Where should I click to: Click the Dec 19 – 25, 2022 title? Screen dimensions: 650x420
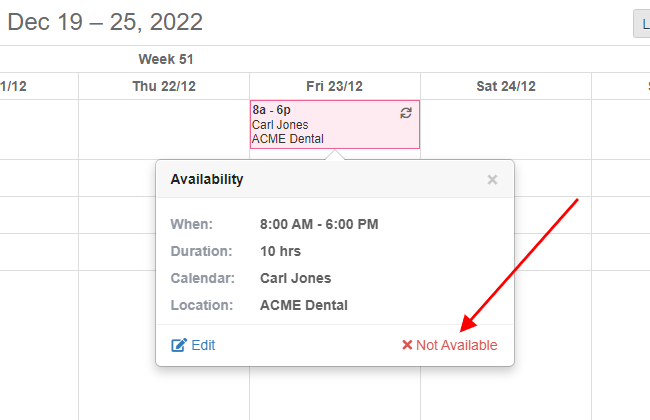point(105,22)
